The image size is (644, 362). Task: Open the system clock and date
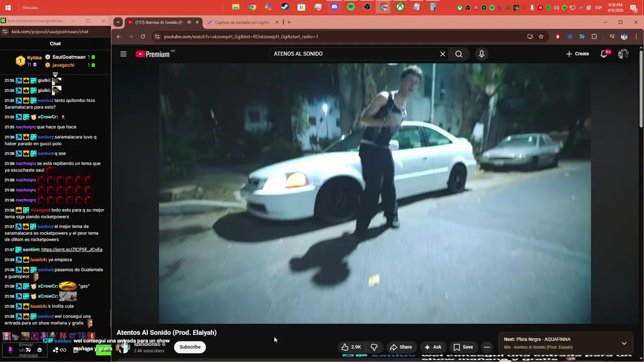615,7
